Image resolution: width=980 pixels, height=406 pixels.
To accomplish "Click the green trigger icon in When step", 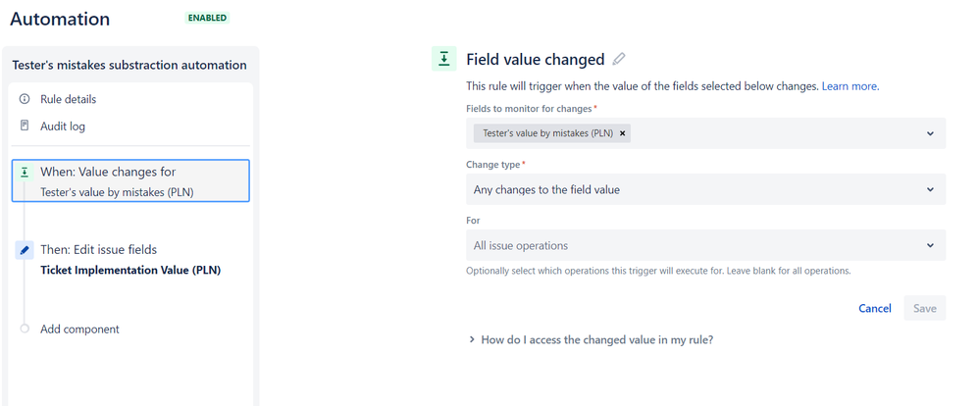I will pyautogui.click(x=25, y=172).
